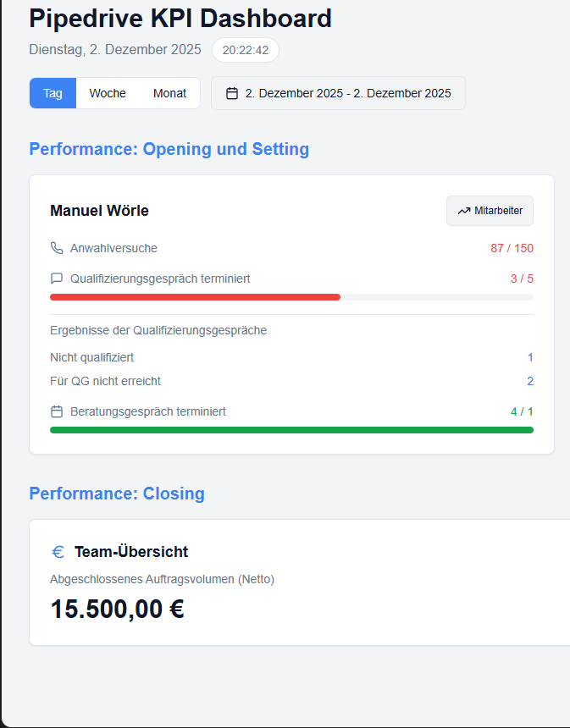Click the 15.500,00 € volume figure
This screenshot has width=570, height=728.
[x=116, y=609]
